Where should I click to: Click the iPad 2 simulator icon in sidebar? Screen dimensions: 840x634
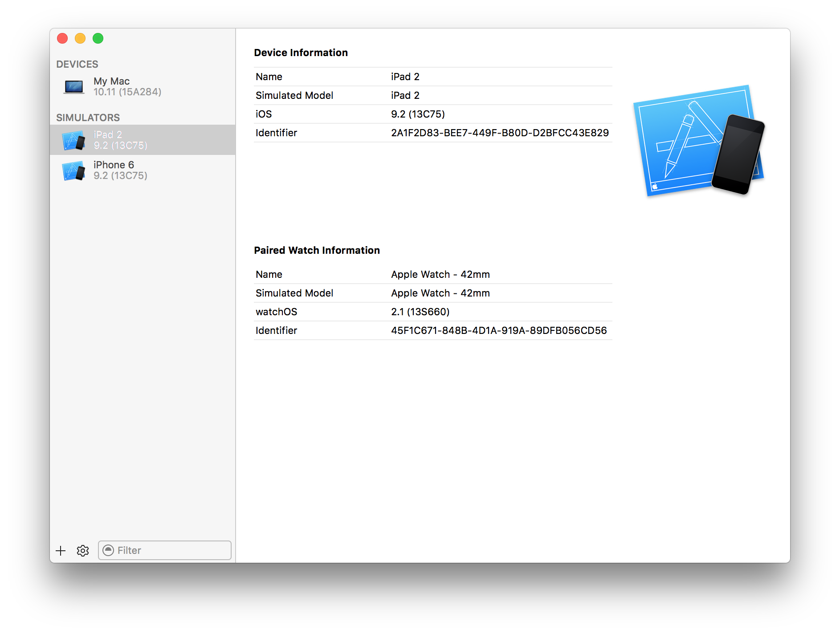click(74, 140)
